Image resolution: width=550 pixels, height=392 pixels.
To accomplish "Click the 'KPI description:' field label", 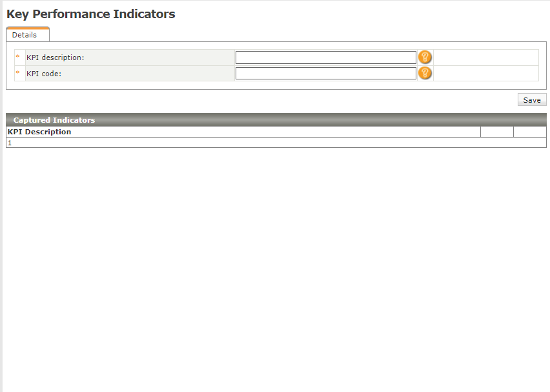I will (x=56, y=57).
